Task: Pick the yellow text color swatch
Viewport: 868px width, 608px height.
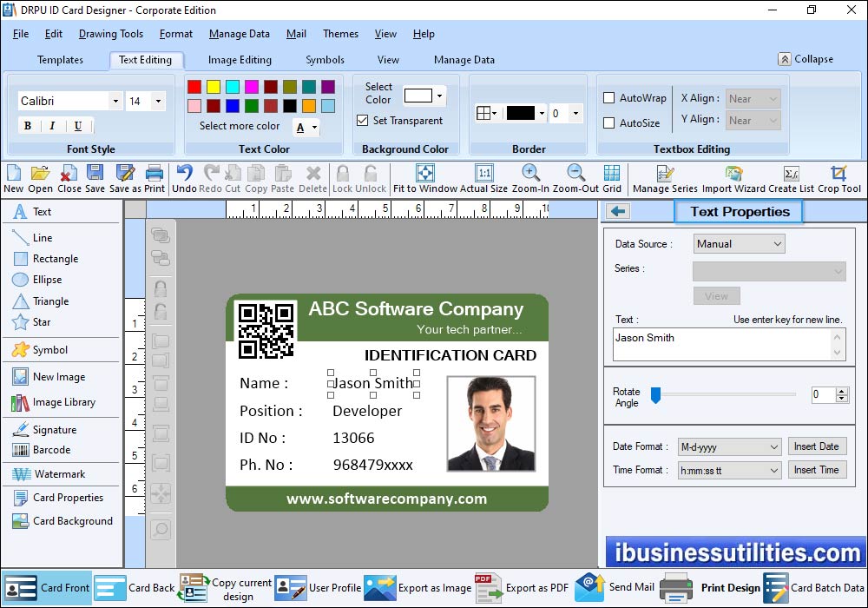Action: pyautogui.click(x=214, y=87)
